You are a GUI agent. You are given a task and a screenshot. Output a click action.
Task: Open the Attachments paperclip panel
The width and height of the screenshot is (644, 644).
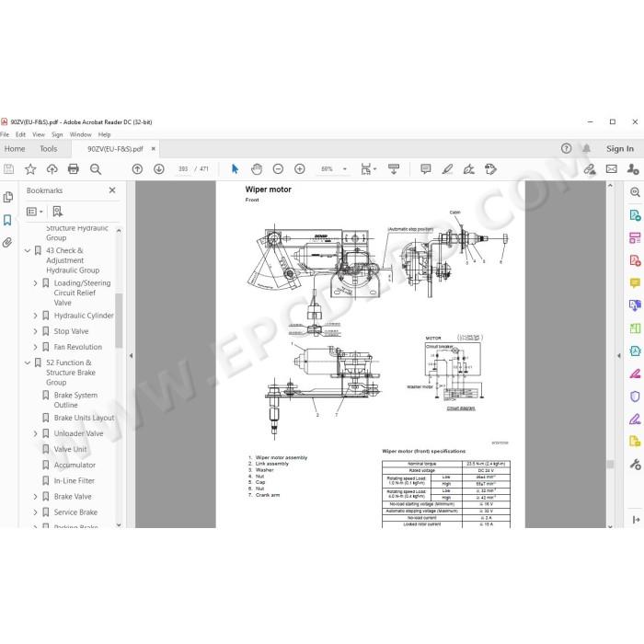point(7,242)
